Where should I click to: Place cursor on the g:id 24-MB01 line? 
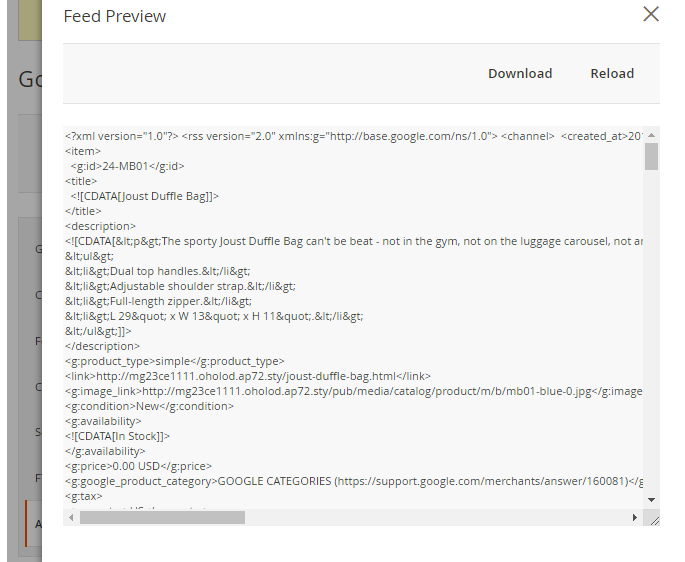point(128,166)
